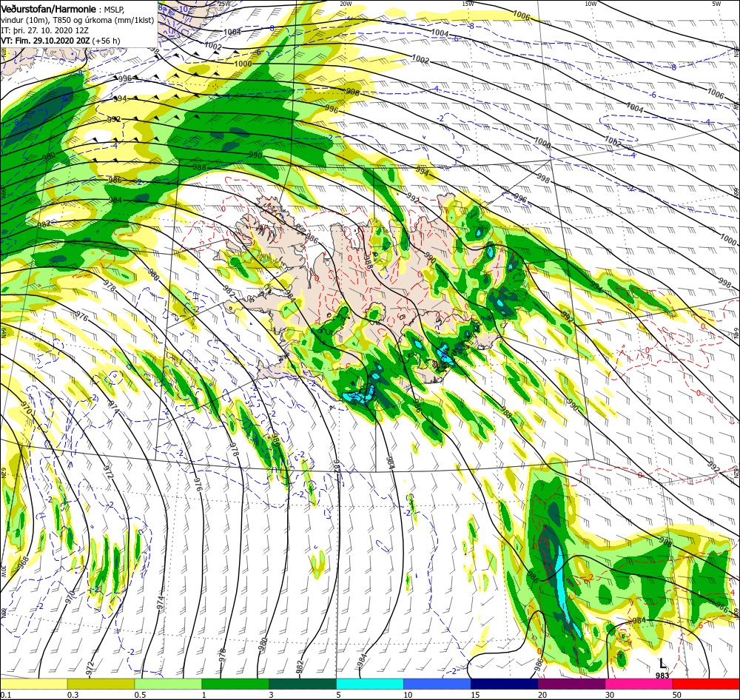The image size is (740, 700).
Task: Click the legend value '0.1'
Action: [x=4, y=695]
